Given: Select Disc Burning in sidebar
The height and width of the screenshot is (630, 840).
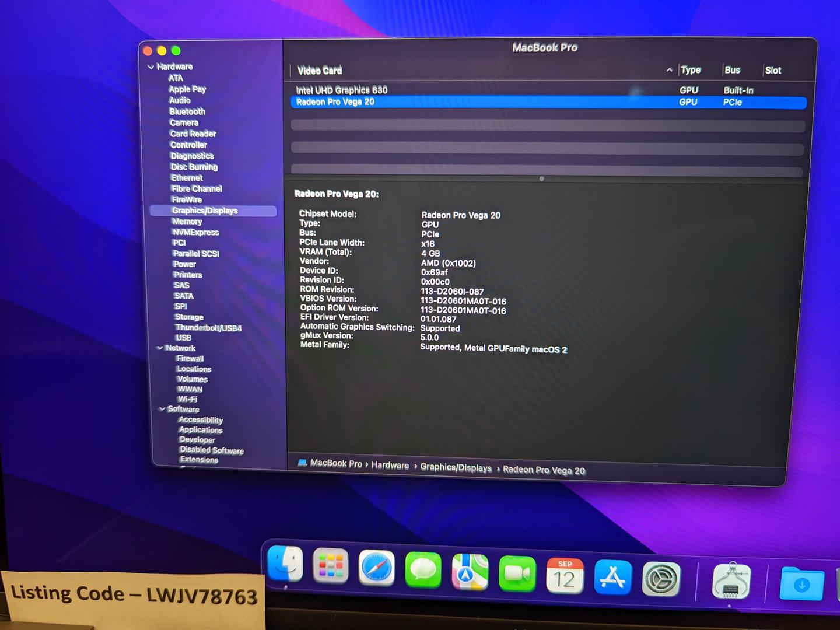Looking at the screenshot, I should (x=194, y=167).
